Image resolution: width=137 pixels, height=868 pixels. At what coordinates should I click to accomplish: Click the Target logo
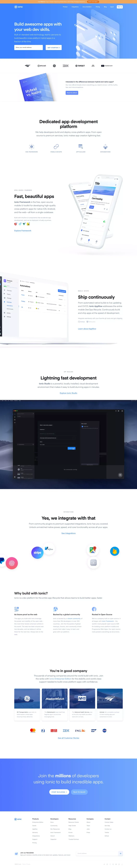(x=80, y=66)
